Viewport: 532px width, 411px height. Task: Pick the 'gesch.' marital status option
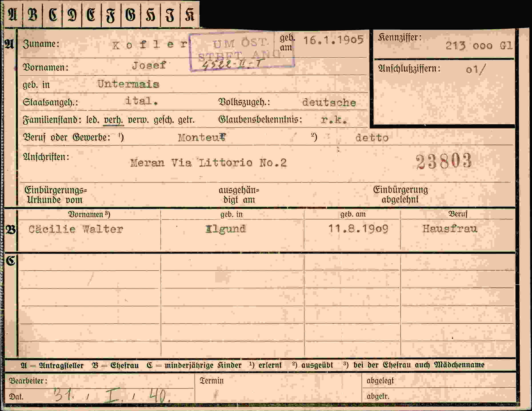(x=164, y=120)
